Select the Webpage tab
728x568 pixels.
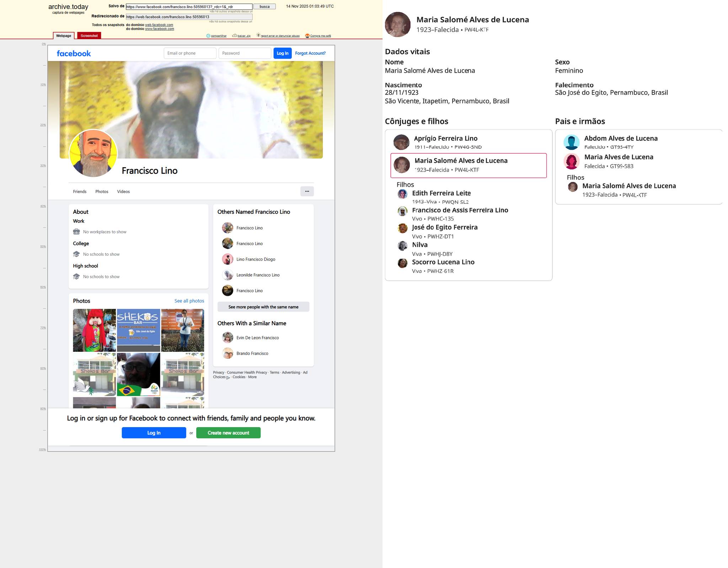(x=64, y=36)
